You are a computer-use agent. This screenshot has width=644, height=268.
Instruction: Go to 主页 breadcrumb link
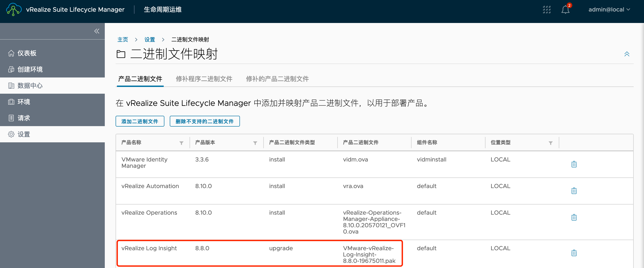pyautogui.click(x=123, y=40)
